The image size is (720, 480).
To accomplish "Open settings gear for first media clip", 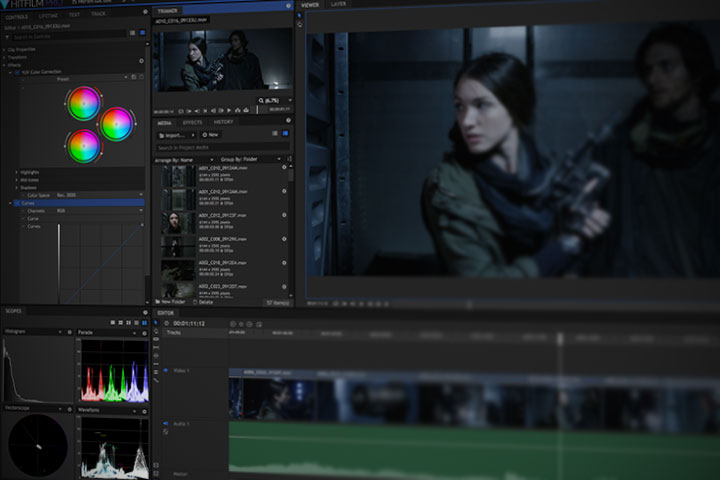I will [x=284, y=169].
